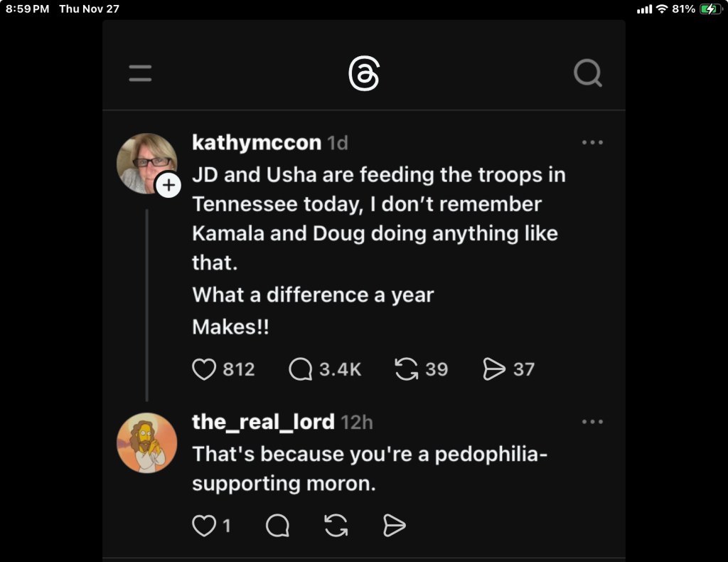Open replies on kathymccon's post
Viewport: 728px width, 562px height.
click(x=301, y=369)
